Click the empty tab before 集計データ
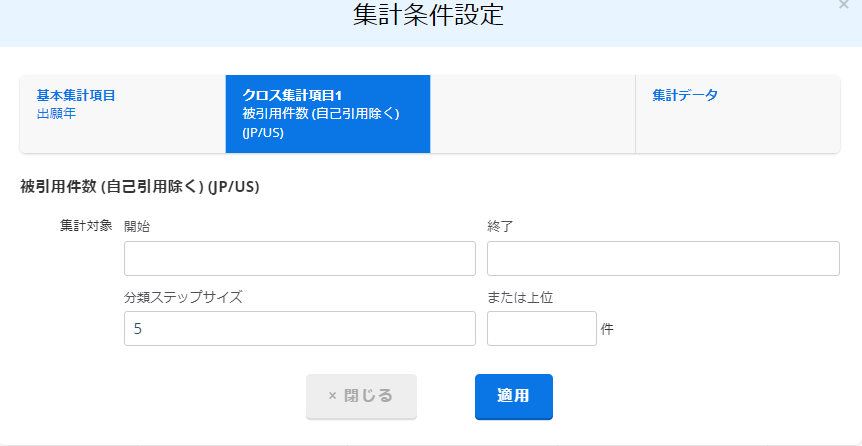 [x=532, y=113]
